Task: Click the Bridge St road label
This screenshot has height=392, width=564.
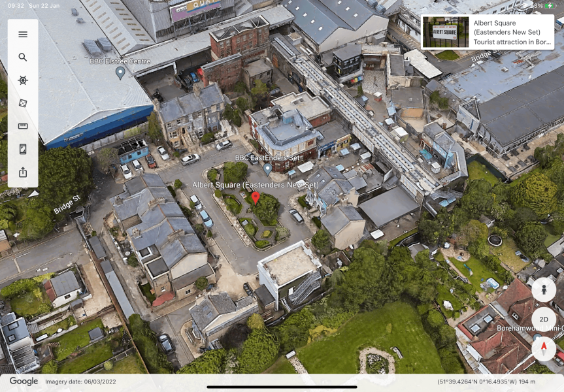Action: tap(67, 204)
